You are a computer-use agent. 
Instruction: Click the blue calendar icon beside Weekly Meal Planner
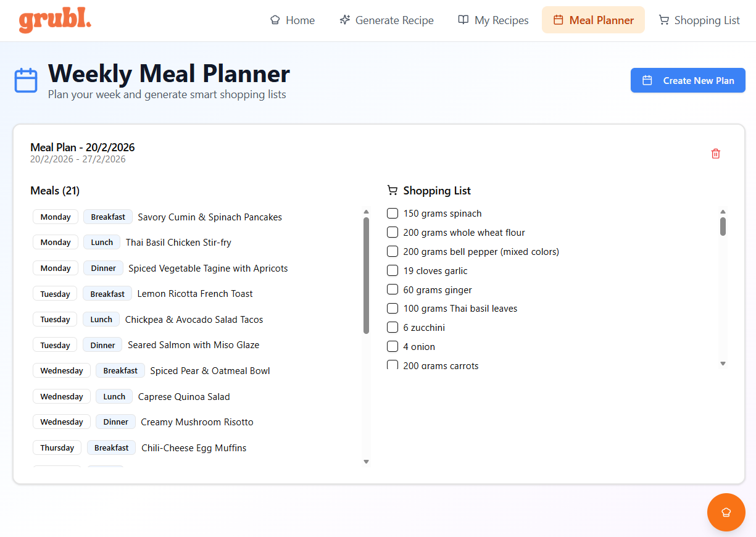coord(26,80)
